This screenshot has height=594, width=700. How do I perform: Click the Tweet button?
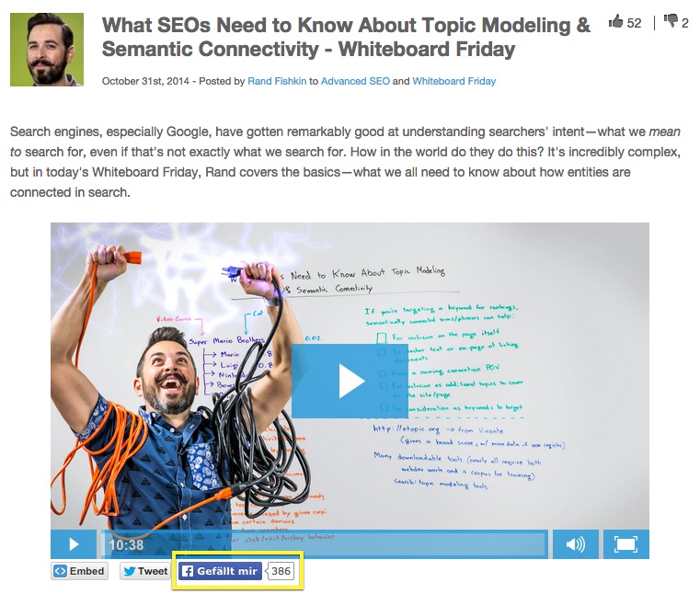(x=145, y=571)
